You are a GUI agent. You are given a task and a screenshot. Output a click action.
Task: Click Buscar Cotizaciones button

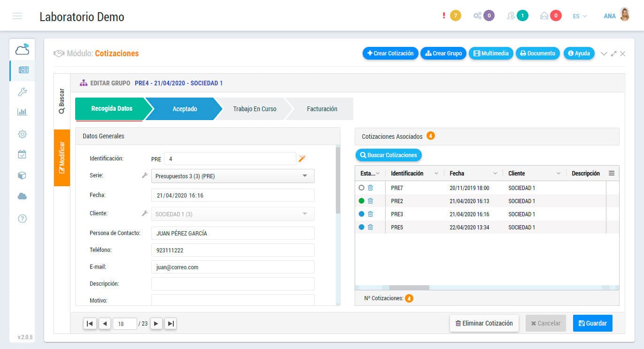(x=388, y=155)
